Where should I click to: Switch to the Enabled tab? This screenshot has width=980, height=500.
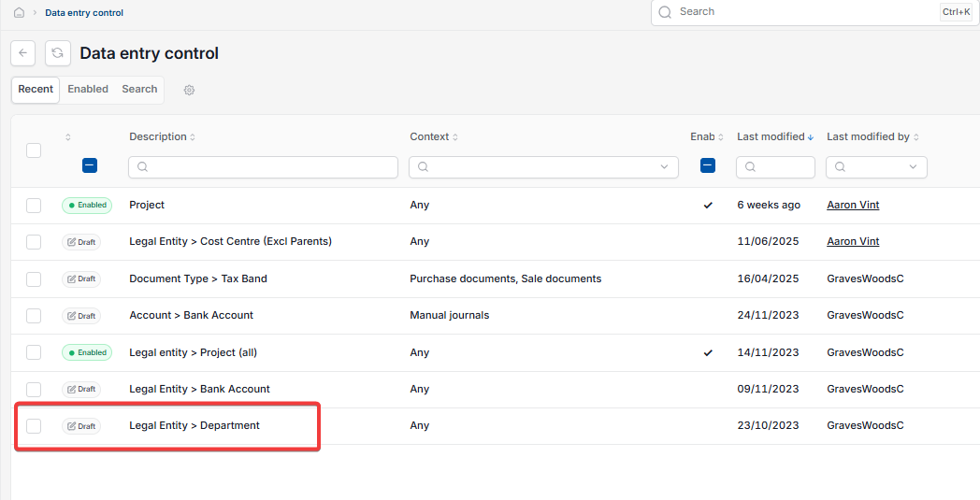click(88, 89)
